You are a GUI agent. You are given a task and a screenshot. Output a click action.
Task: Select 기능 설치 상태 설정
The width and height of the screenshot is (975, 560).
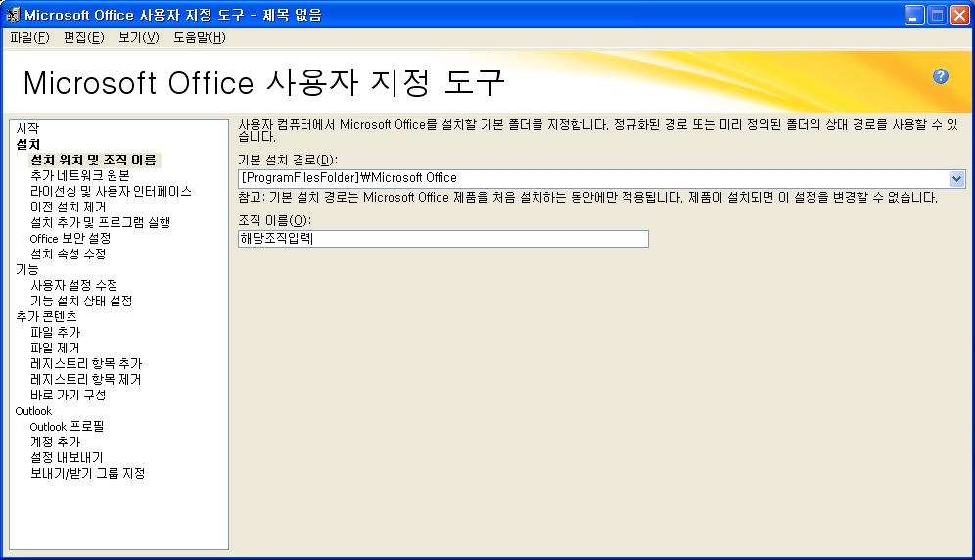[x=81, y=301]
